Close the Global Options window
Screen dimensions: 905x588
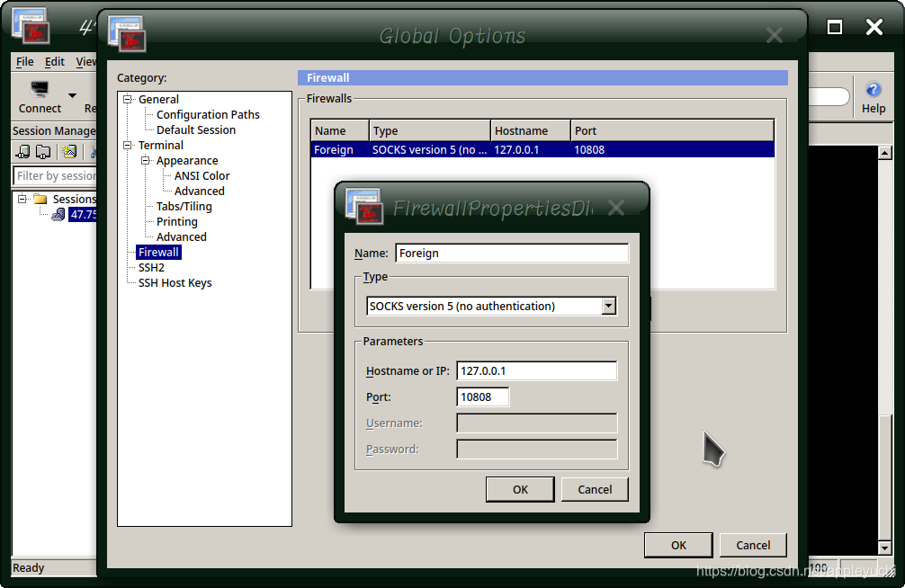[x=774, y=36]
